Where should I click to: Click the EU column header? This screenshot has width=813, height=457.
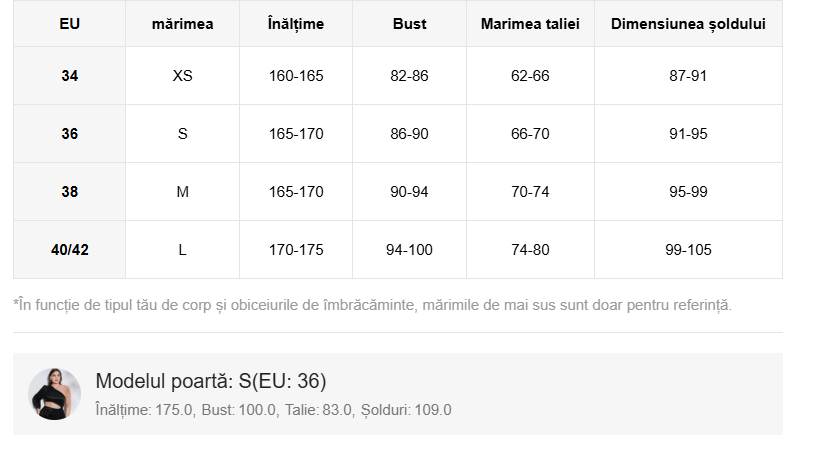coord(69,24)
